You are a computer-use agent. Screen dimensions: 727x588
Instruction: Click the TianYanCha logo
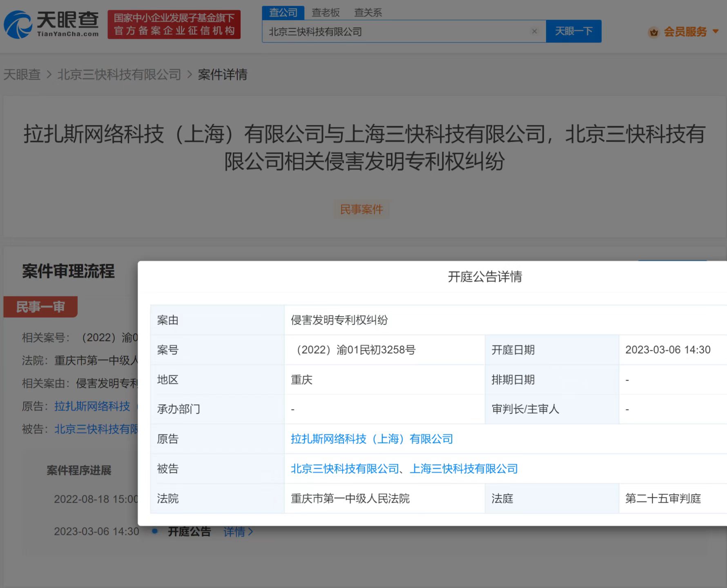click(51, 24)
